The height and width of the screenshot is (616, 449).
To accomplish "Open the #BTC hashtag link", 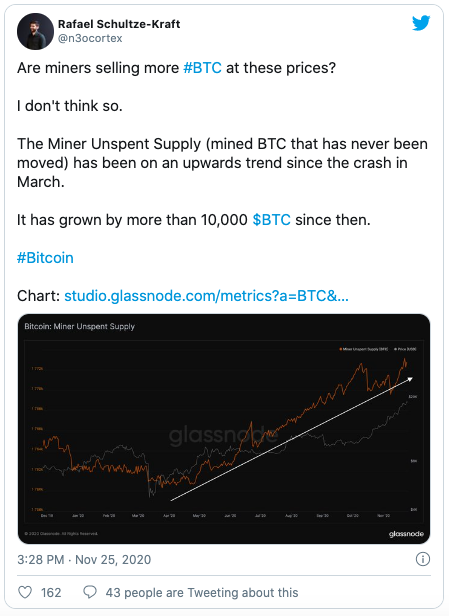I will [x=202, y=68].
